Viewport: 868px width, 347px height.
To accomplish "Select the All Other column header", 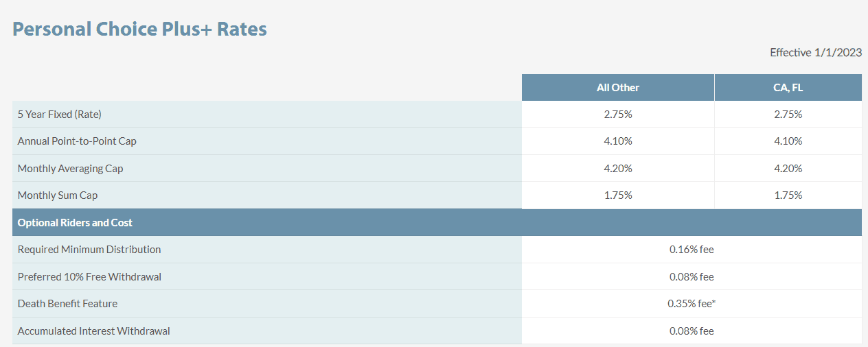I will tap(617, 87).
